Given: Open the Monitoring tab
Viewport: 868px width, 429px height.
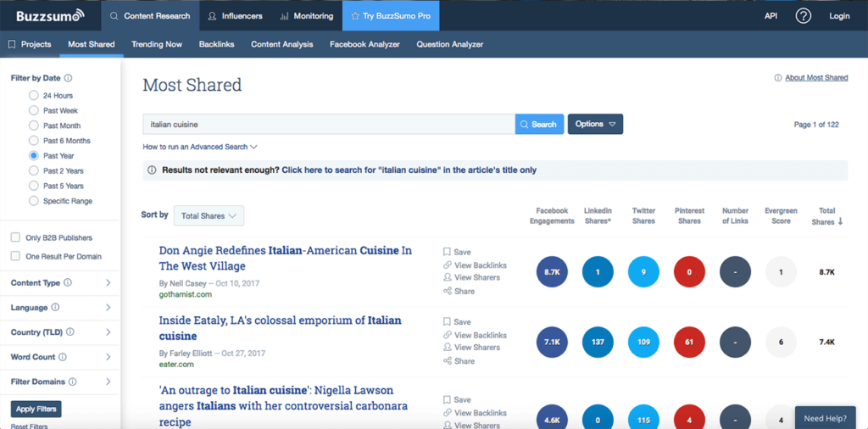Looking at the screenshot, I should click(x=307, y=16).
